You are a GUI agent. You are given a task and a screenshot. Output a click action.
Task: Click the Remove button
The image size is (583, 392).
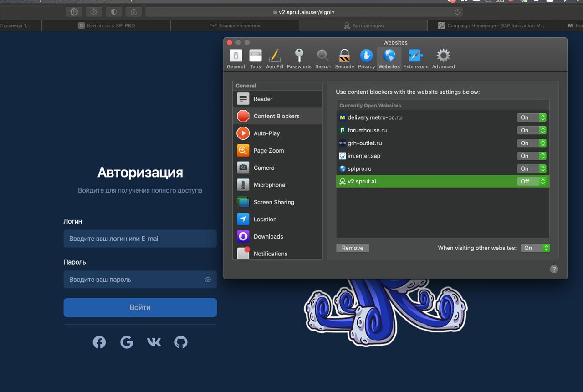[353, 248]
